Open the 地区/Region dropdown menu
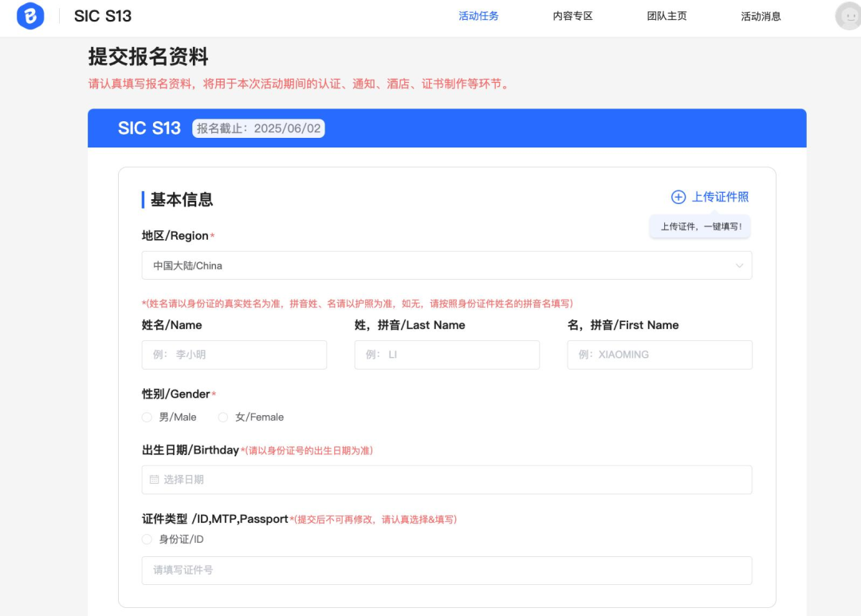This screenshot has width=861, height=616. (x=446, y=265)
